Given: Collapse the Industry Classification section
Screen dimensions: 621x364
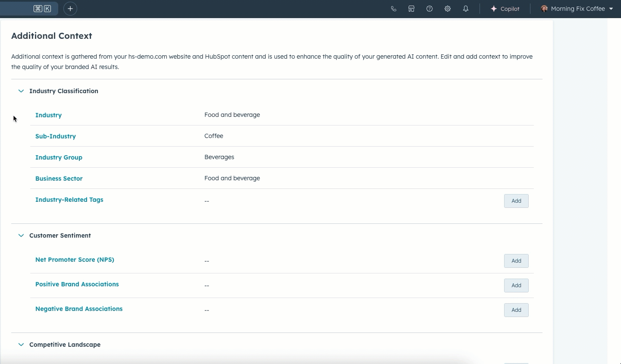Looking at the screenshot, I should [21, 91].
